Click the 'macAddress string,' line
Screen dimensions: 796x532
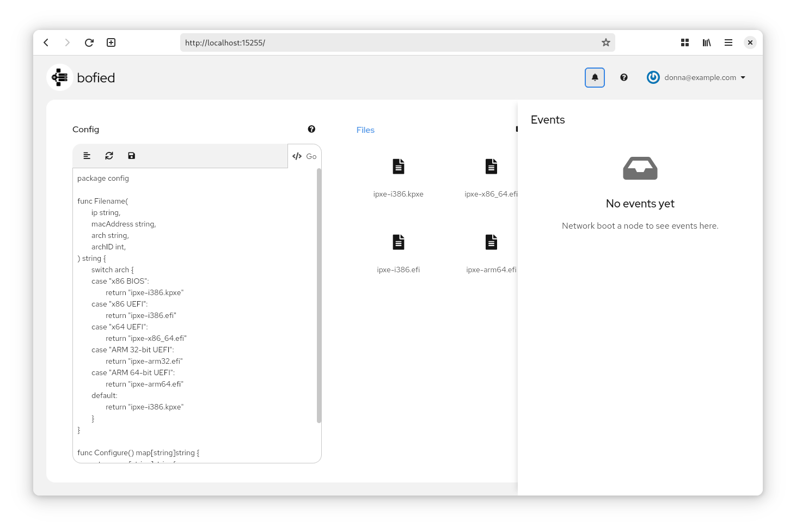[x=124, y=224]
